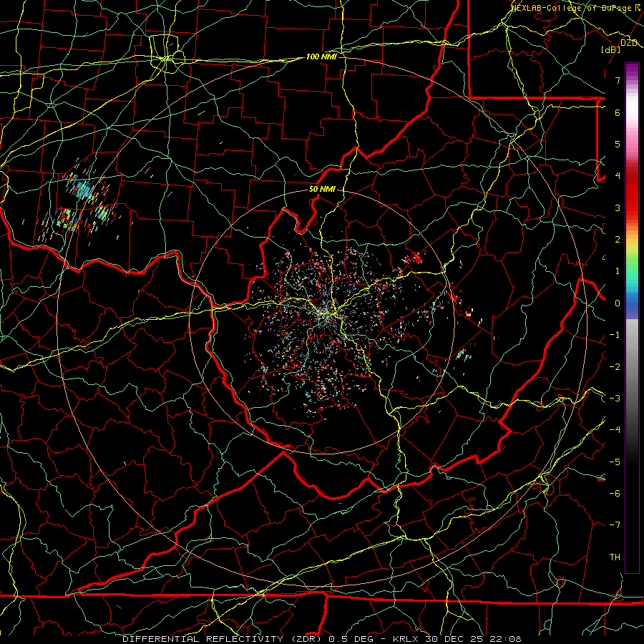Click the '4' value on color scale
The image size is (644, 644).
click(x=618, y=176)
